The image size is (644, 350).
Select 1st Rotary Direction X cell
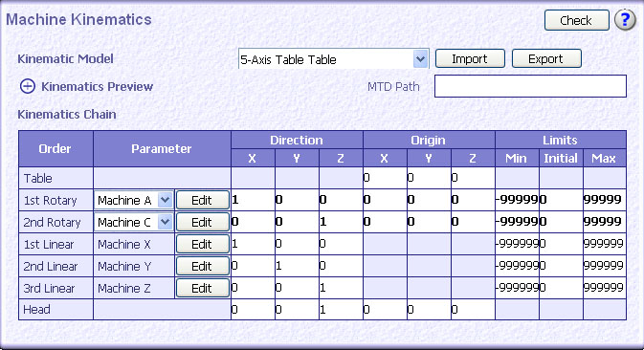253,200
